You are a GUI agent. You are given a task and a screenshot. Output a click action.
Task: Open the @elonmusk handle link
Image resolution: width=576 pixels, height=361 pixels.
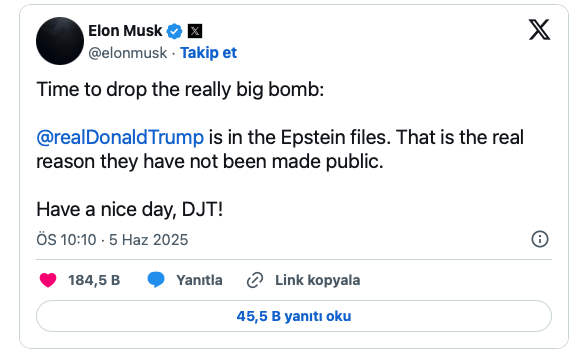[127, 53]
